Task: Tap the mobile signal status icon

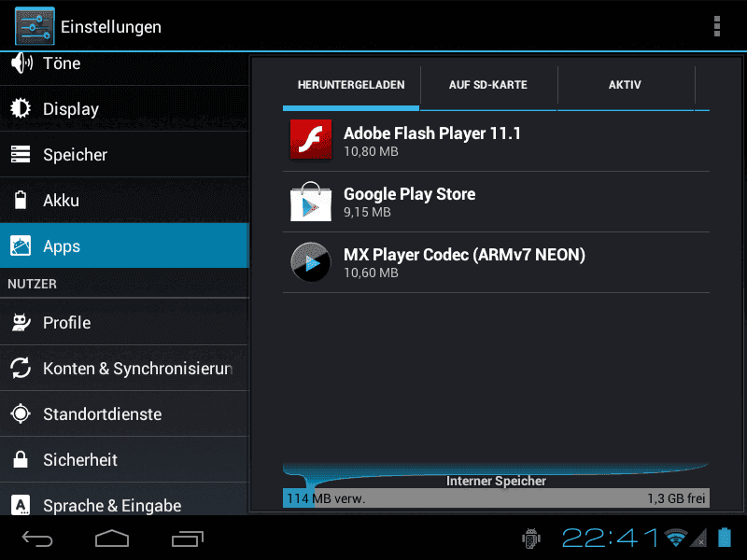Action: point(698,539)
